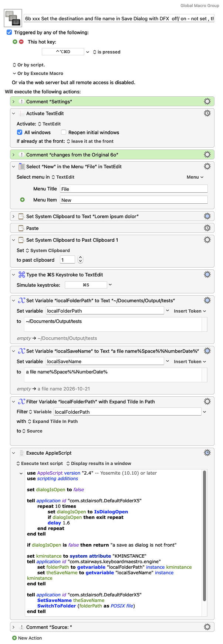Toggle the 'All windows' checkbox
The image size is (223, 644).
pyautogui.click(x=20, y=132)
